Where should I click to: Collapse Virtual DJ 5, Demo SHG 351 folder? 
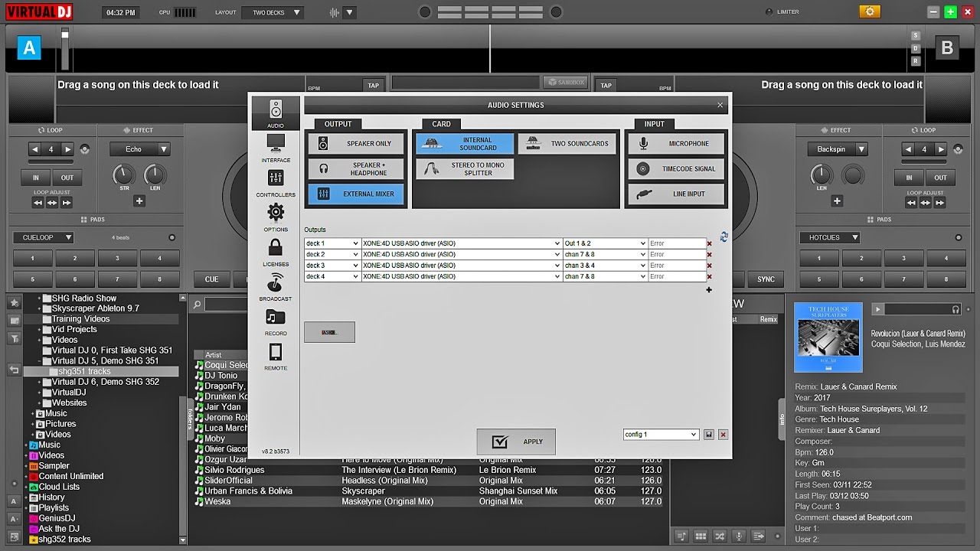pos(39,360)
